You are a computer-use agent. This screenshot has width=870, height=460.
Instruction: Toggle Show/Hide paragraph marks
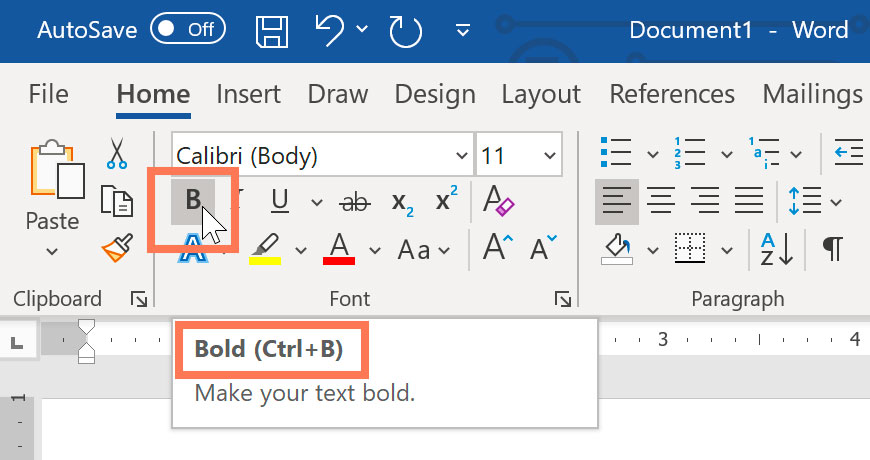click(833, 249)
